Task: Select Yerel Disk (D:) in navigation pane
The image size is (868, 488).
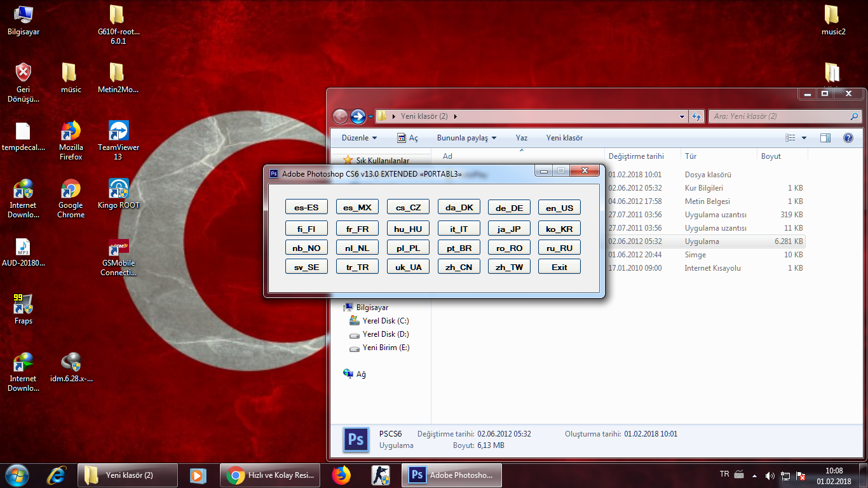Action: (379, 334)
